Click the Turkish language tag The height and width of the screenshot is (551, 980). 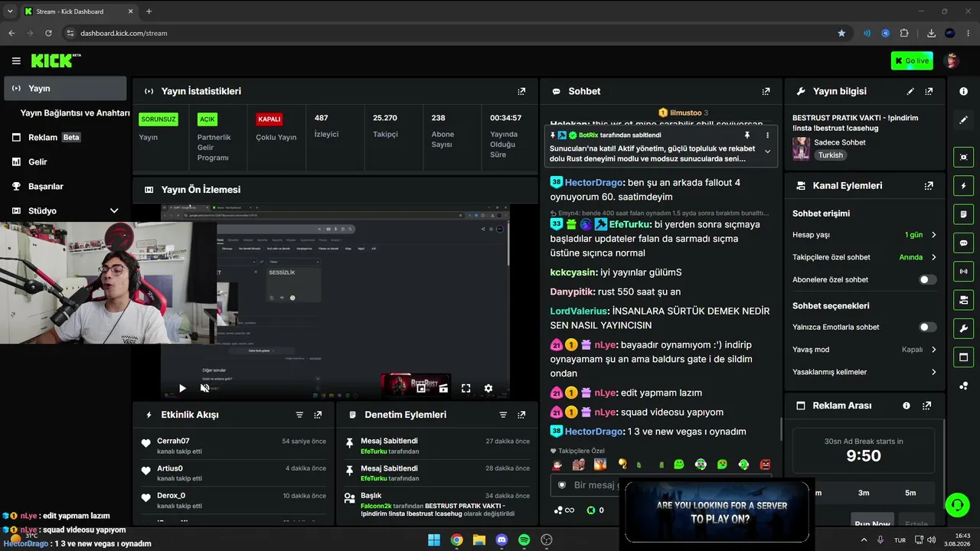830,155
